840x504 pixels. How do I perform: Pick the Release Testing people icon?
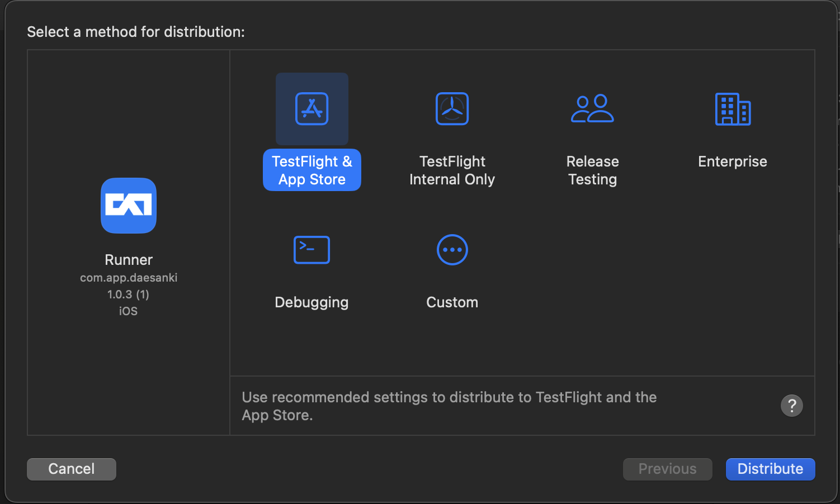(x=592, y=108)
